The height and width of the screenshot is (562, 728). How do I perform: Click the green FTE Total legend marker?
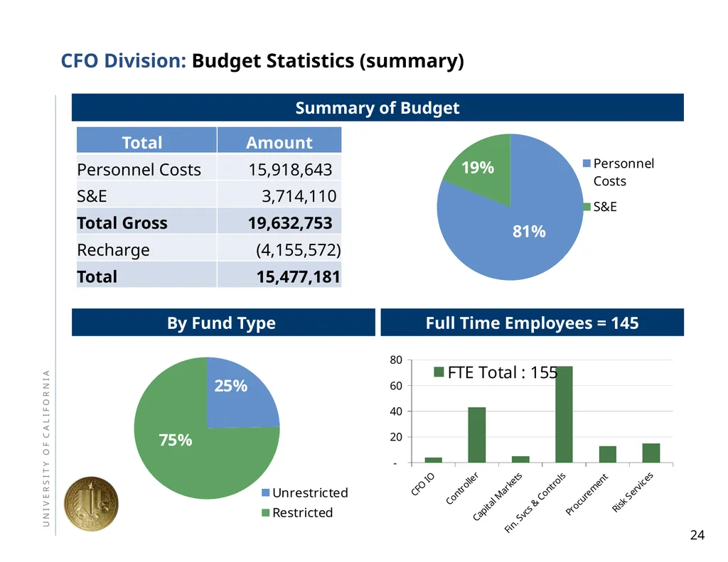439,372
